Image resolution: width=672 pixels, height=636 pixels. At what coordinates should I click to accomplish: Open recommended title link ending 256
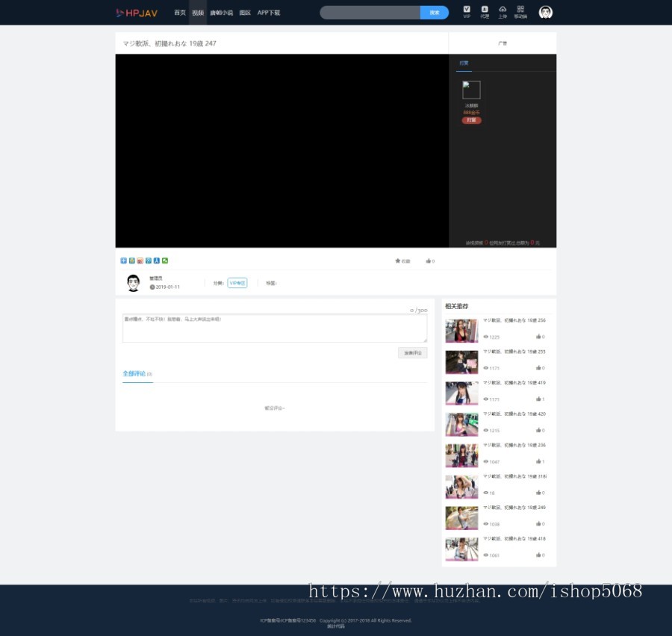(514, 320)
